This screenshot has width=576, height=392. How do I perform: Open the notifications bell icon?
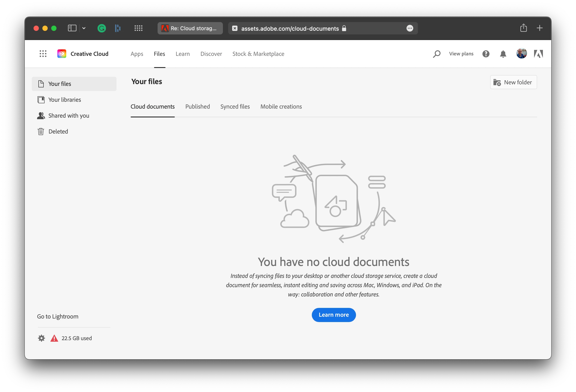click(503, 54)
